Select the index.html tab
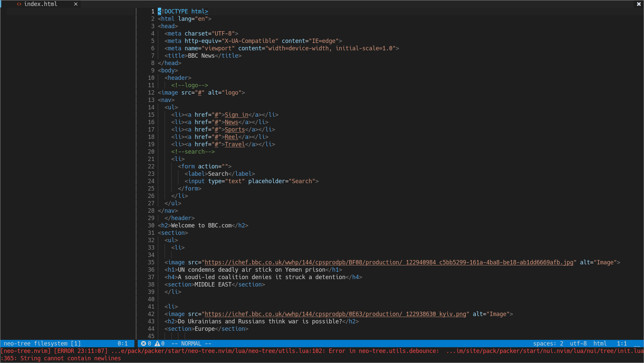The width and height of the screenshot is (644, 363). (x=41, y=4)
